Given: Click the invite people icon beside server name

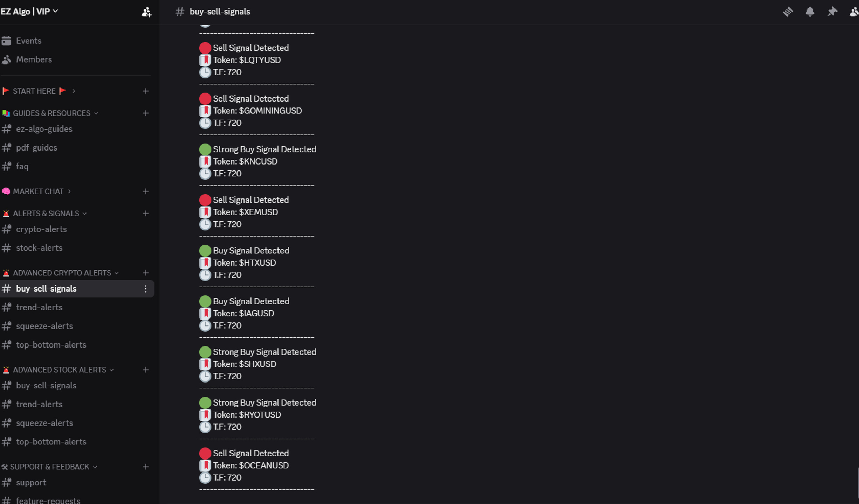Looking at the screenshot, I should pos(146,12).
